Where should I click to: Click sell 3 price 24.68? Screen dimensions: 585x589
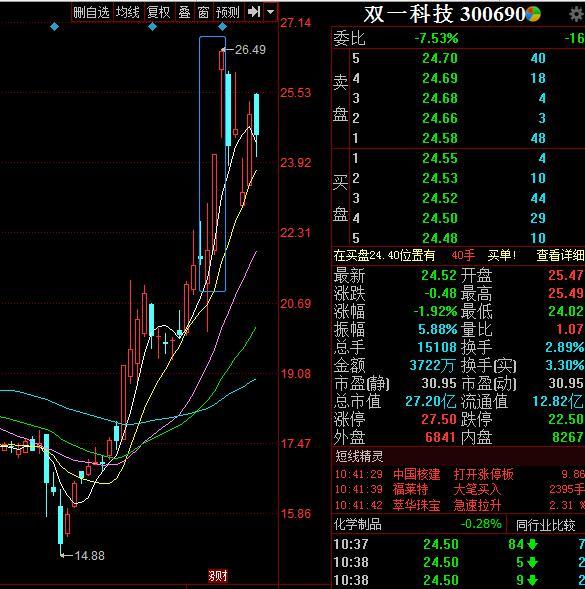pos(440,98)
